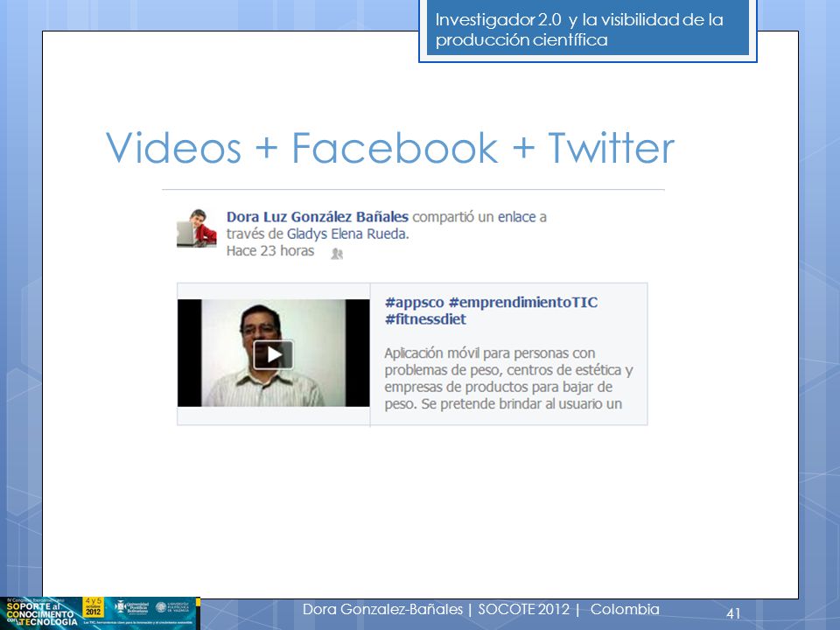The width and height of the screenshot is (840, 630).
Task: Click the Universidad Pontificia Bolivariana logo
Action: point(132,607)
